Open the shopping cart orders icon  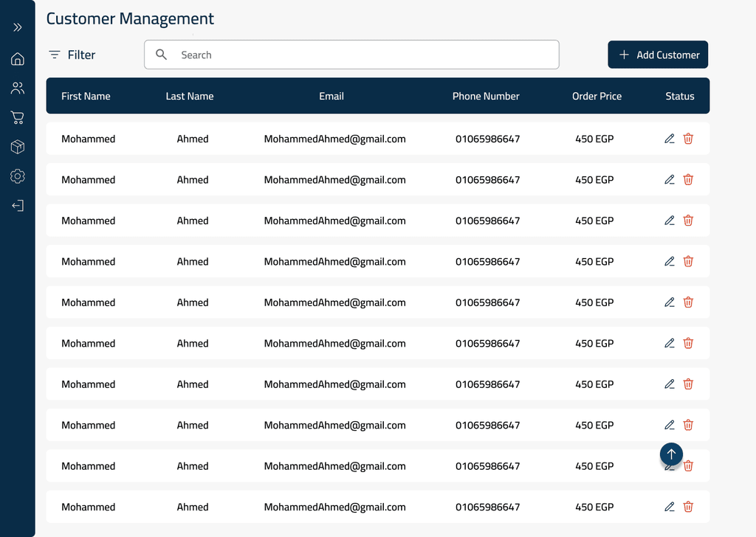coord(18,117)
